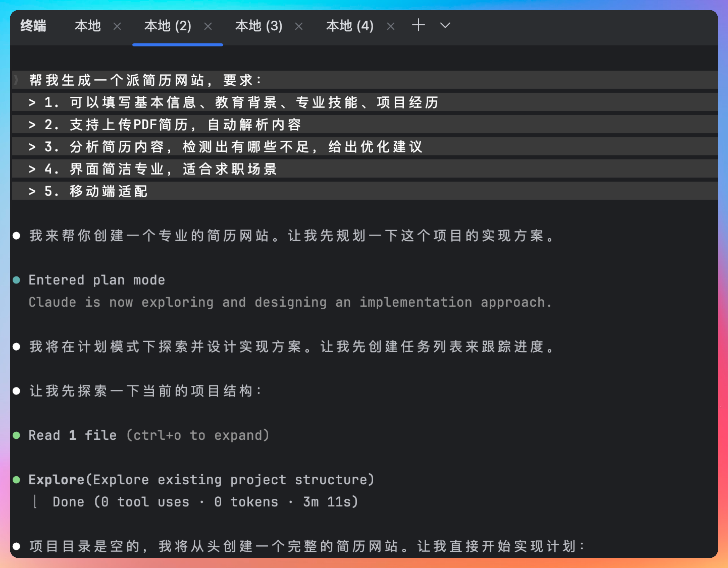The width and height of the screenshot is (728, 568).
Task: Close the 本地 terminal tab
Action: (117, 26)
